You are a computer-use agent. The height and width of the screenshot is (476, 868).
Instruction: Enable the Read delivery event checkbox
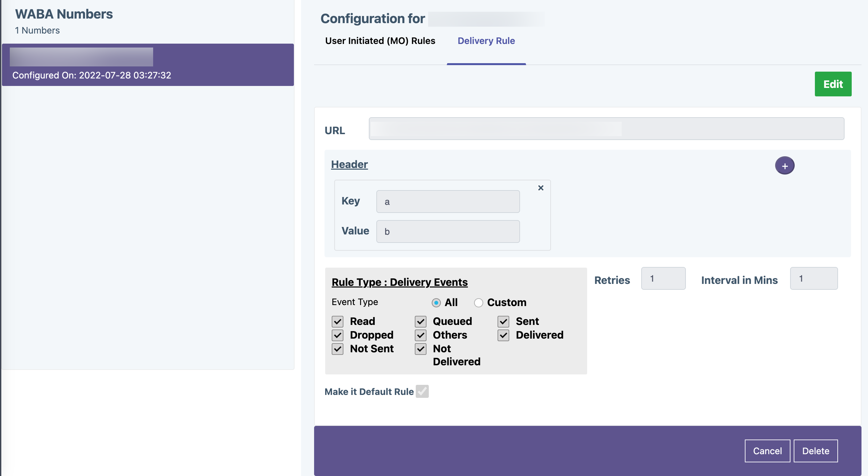(337, 321)
